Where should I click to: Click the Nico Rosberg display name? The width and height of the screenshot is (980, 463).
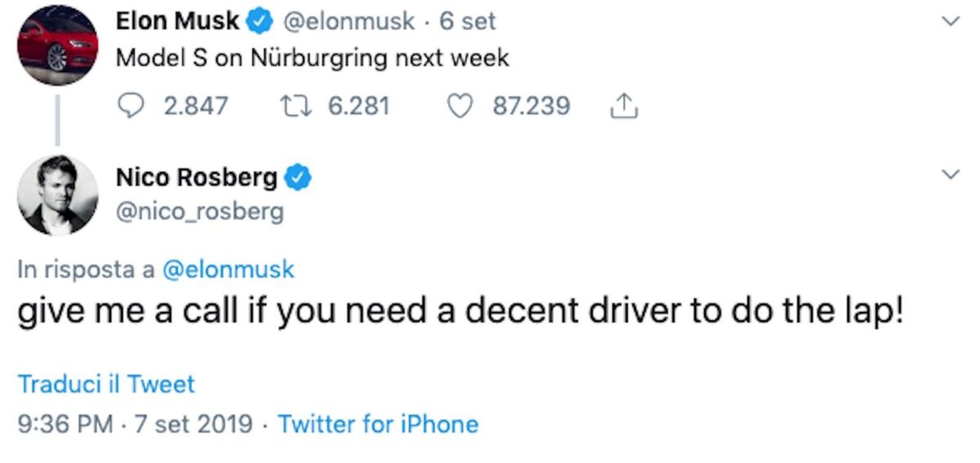pyautogui.click(x=197, y=175)
